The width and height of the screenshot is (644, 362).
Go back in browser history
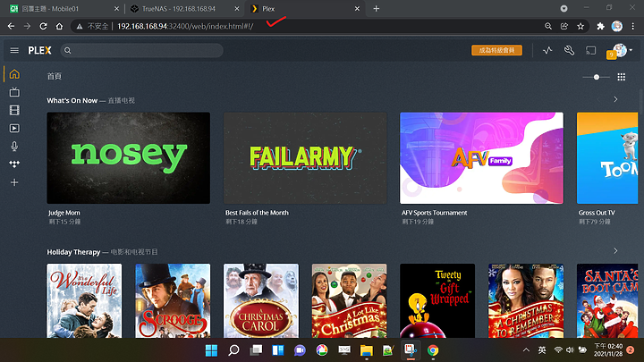[11, 26]
